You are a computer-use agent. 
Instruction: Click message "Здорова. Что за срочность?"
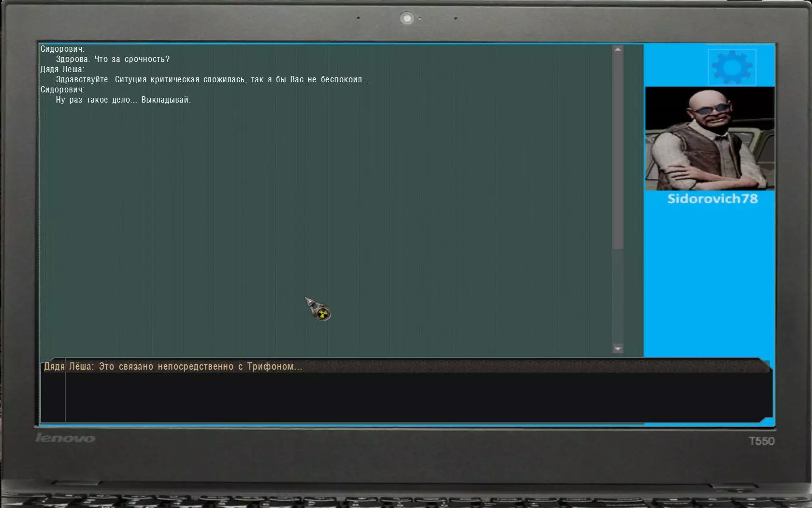(x=113, y=59)
